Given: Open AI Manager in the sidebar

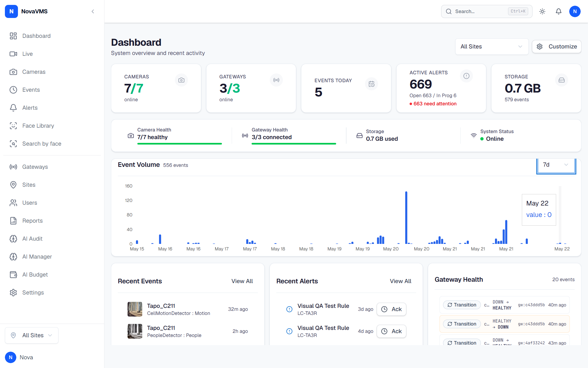Looking at the screenshot, I should (x=52, y=257).
